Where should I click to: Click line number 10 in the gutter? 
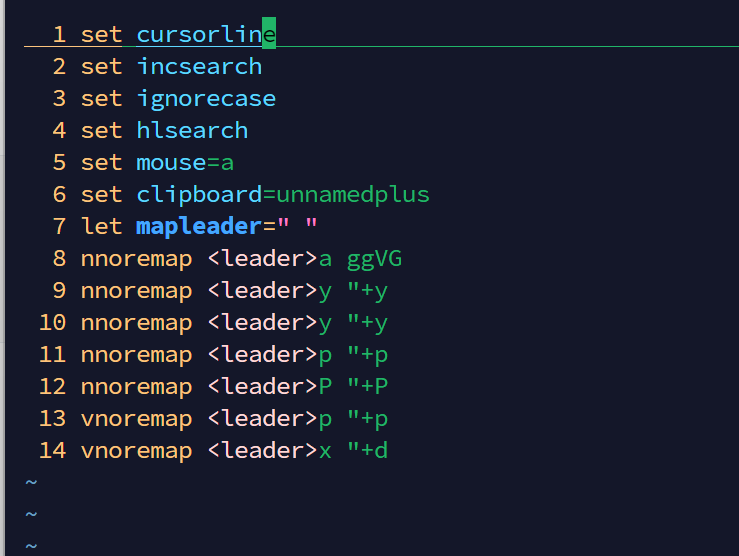click(52, 323)
